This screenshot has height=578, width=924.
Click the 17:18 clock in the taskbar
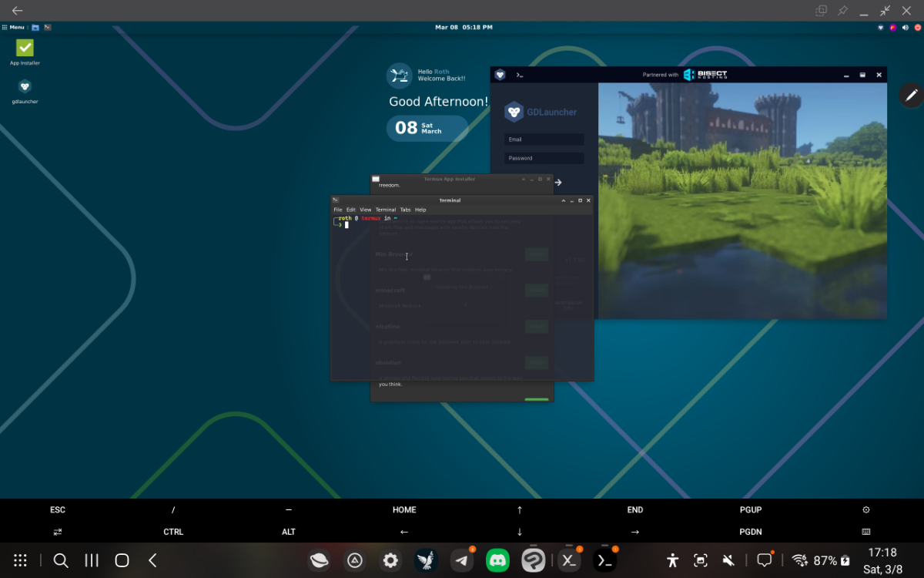click(x=882, y=553)
